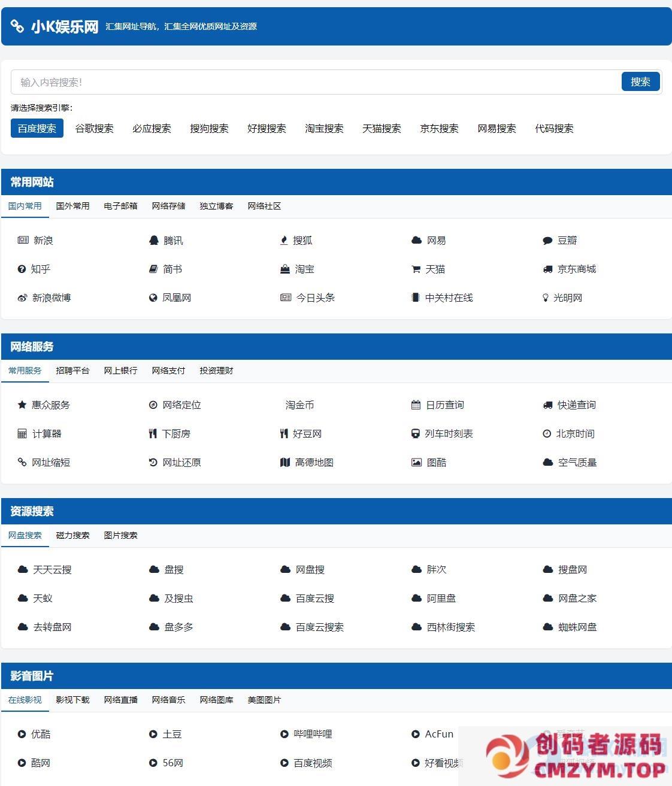
Task: Click the chain-link logo icon beside 小K娱乐网
Action: 17,26
